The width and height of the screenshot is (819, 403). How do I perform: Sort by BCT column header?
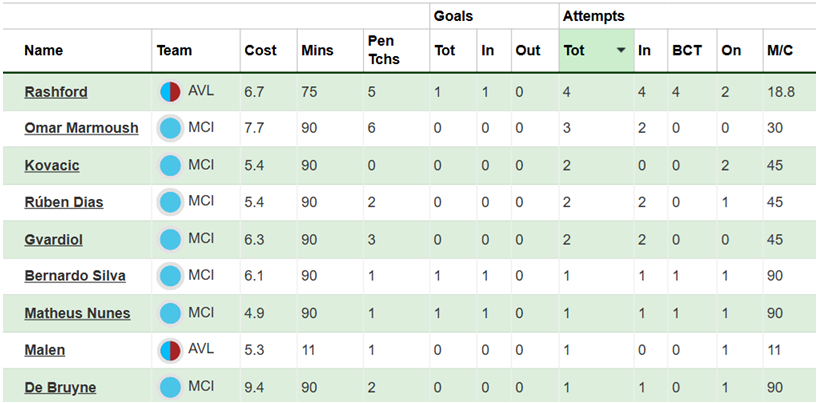coord(687,51)
